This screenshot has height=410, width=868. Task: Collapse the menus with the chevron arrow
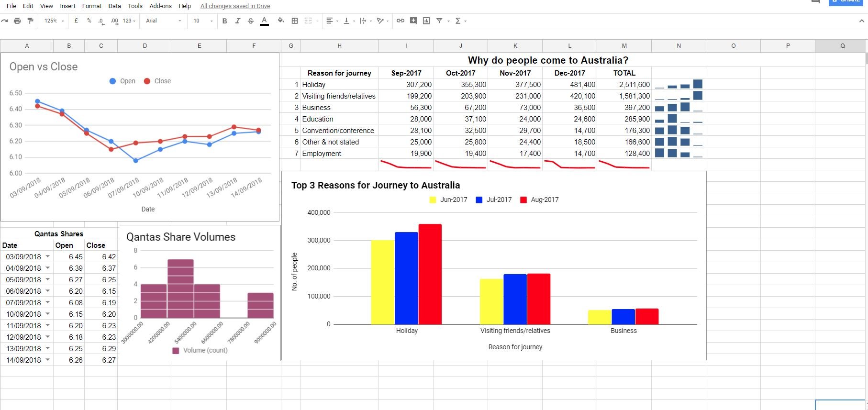[x=862, y=21]
